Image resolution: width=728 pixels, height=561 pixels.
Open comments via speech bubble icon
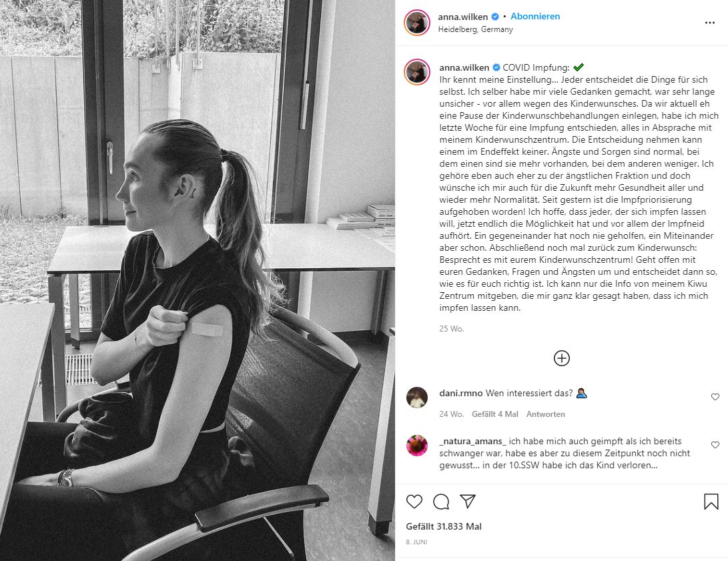tap(441, 501)
